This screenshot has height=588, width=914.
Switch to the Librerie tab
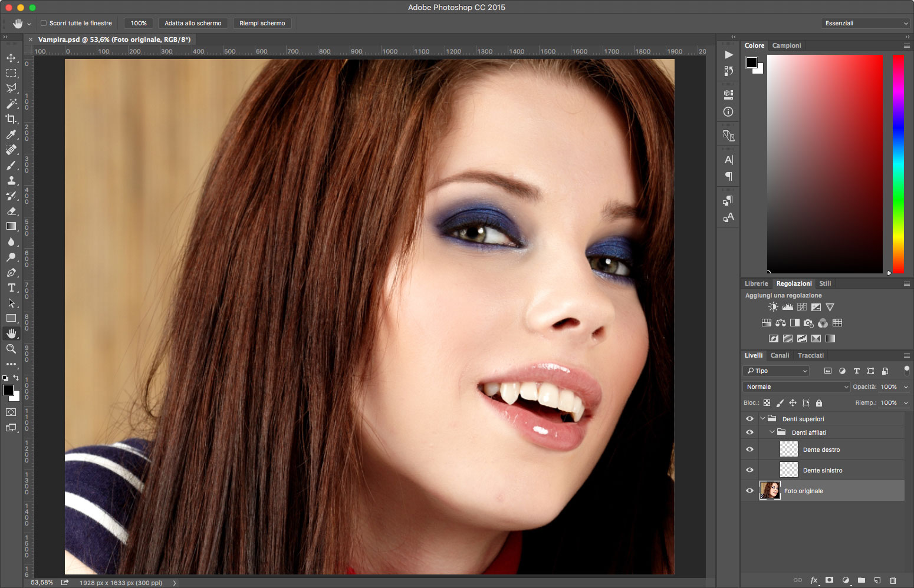pos(756,283)
